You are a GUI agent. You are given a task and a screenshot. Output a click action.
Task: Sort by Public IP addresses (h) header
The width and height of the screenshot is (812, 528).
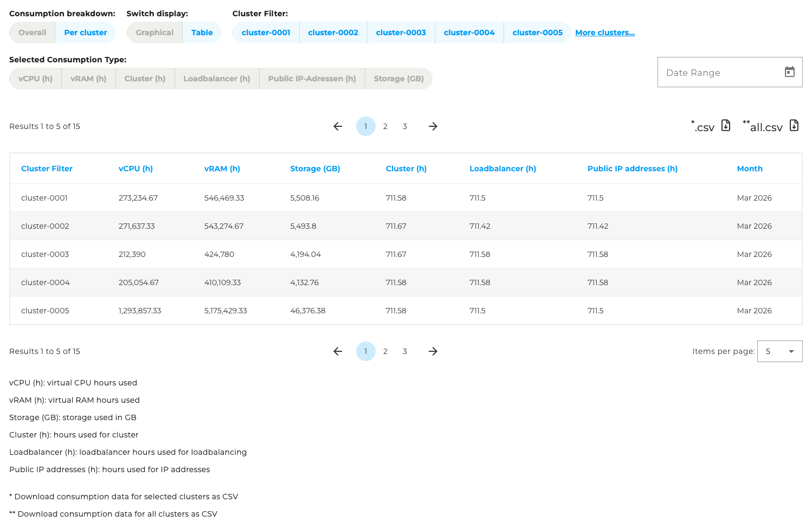tap(633, 169)
